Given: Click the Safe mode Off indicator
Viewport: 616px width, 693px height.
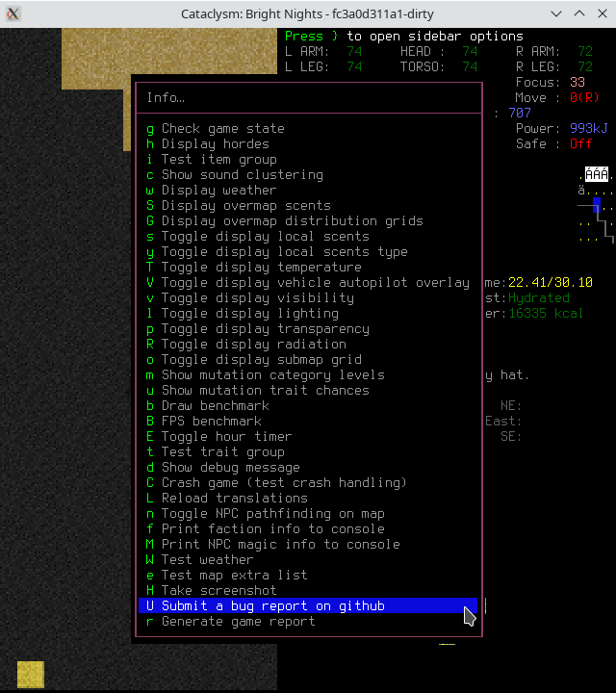Looking at the screenshot, I should click(580, 144).
